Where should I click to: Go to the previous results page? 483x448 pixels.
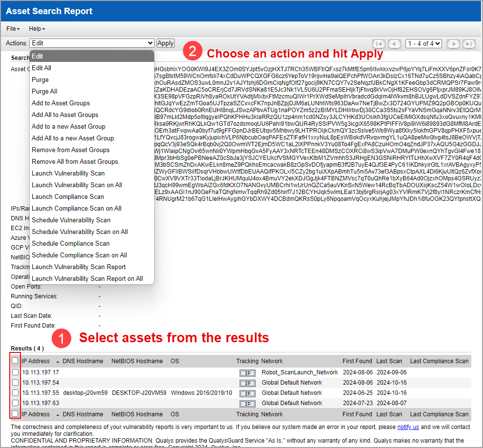pos(394,43)
